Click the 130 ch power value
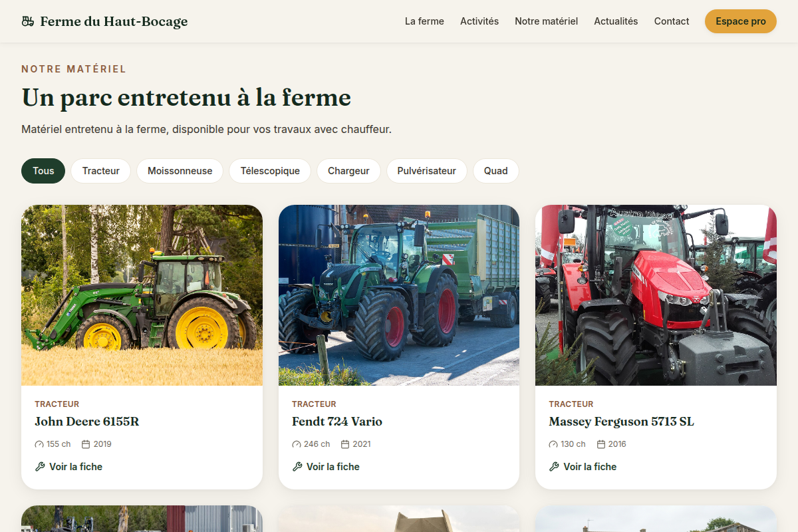 coord(573,444)
